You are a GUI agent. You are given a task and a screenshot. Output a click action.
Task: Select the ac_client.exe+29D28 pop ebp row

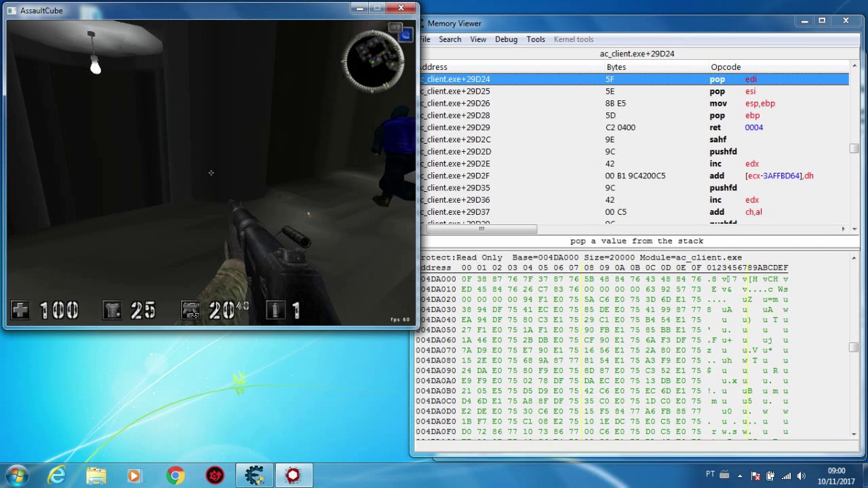click(x=633, y=116)
